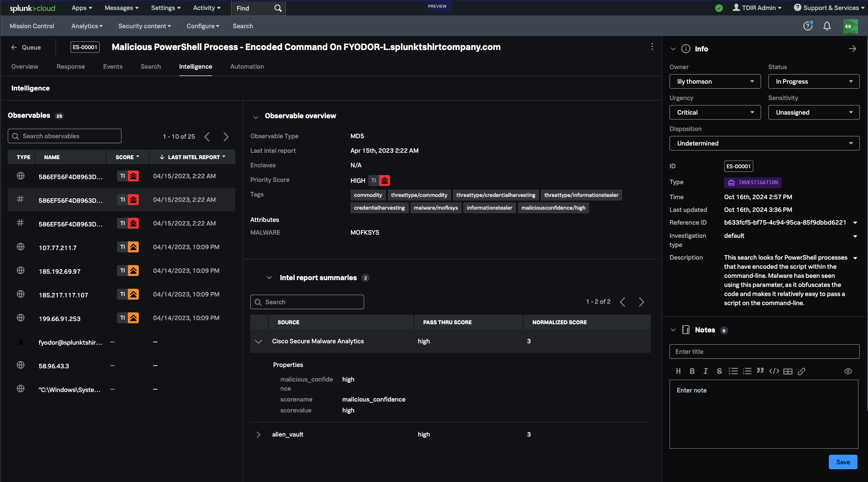Open the Messages menu
The image size is (868, 482).
pyautogui.click(x=122, y=8)
